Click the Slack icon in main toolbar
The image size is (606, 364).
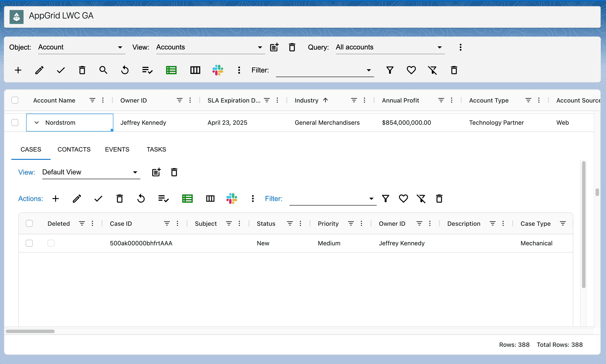coord(218,70)
